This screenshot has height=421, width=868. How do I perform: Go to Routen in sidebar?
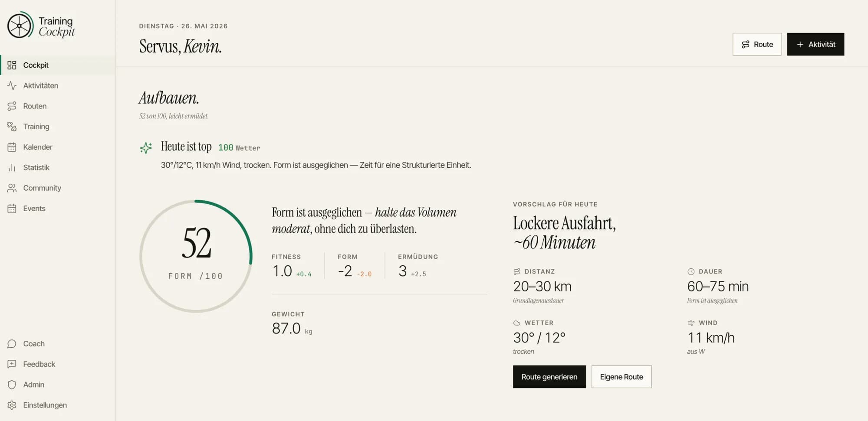57,106
